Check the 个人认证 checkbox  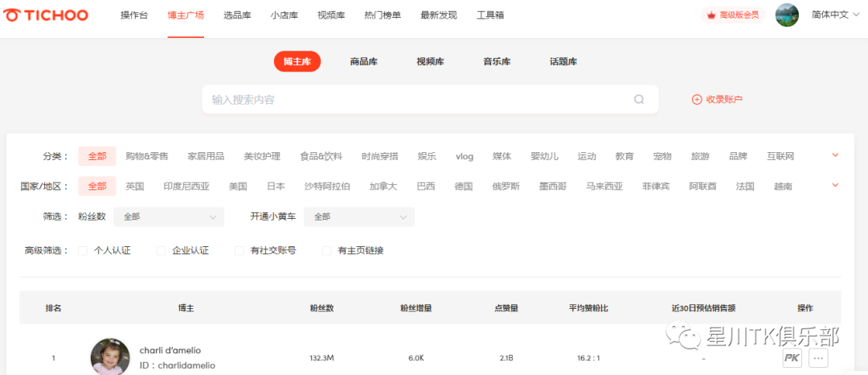[83, 251]
